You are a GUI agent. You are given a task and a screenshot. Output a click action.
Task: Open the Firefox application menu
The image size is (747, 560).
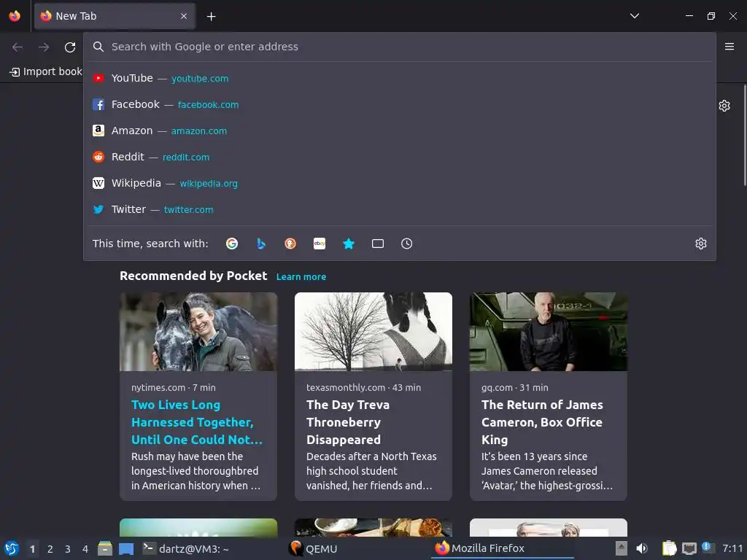(x=729, y=46)
